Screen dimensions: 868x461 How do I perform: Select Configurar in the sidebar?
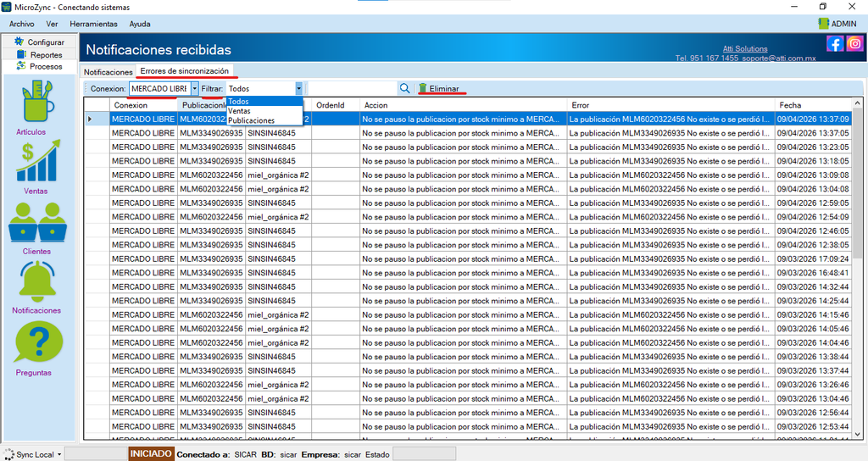[x=40, y=42]
